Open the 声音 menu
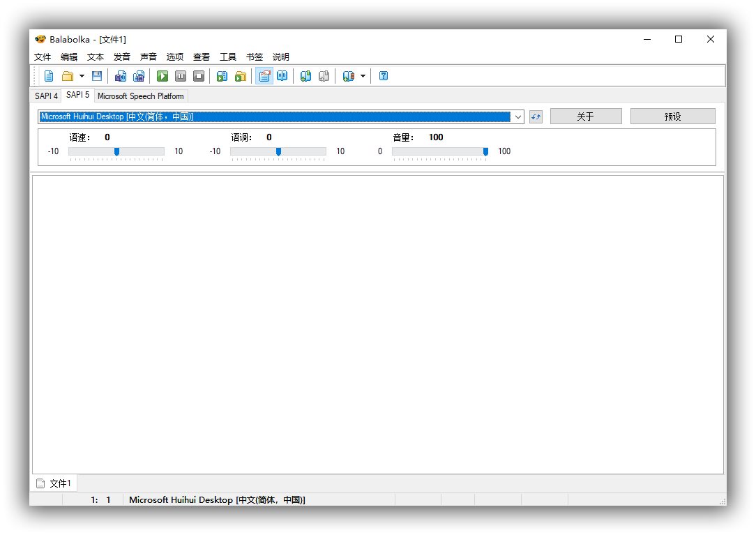This screenshot has height=535, width=756. [149, 57]
